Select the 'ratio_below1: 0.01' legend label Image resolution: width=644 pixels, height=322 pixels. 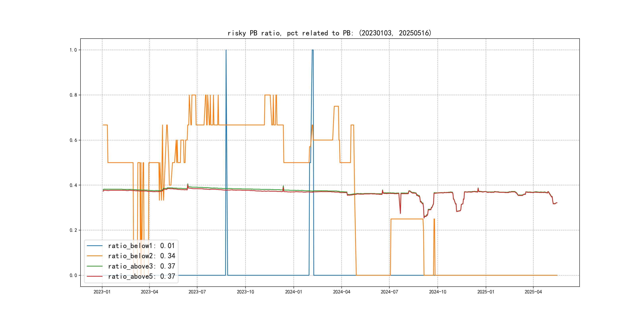pyautogui.click(x=141, y=246)
